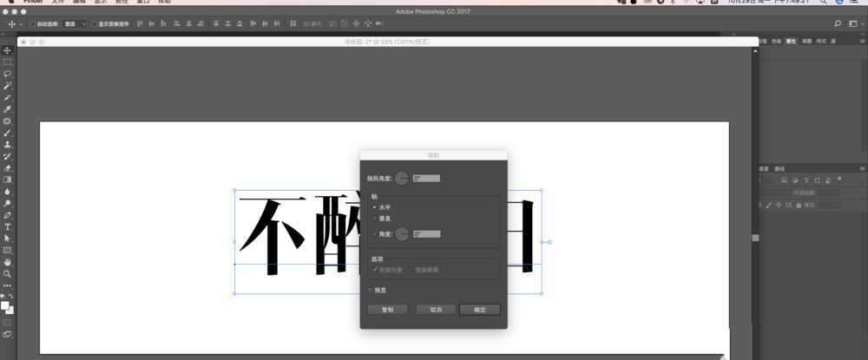Select the Hand tool
868x360 pixels.
coord(8,262)
